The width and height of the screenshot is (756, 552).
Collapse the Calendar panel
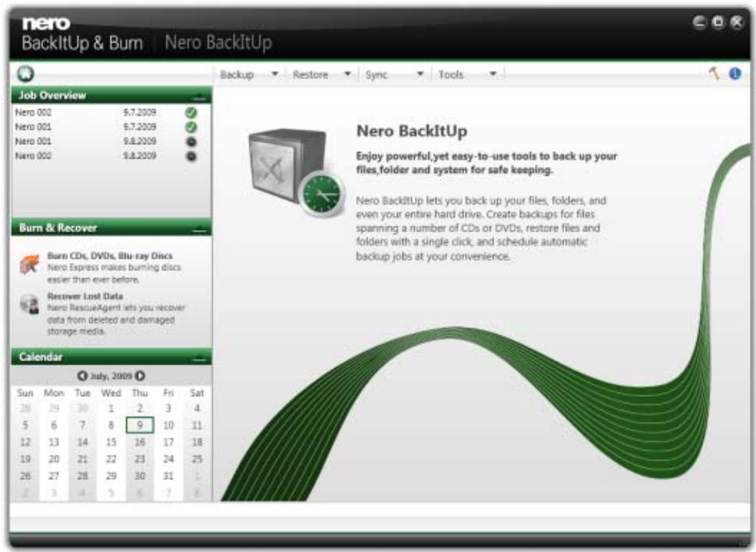[x=199, y=358]
